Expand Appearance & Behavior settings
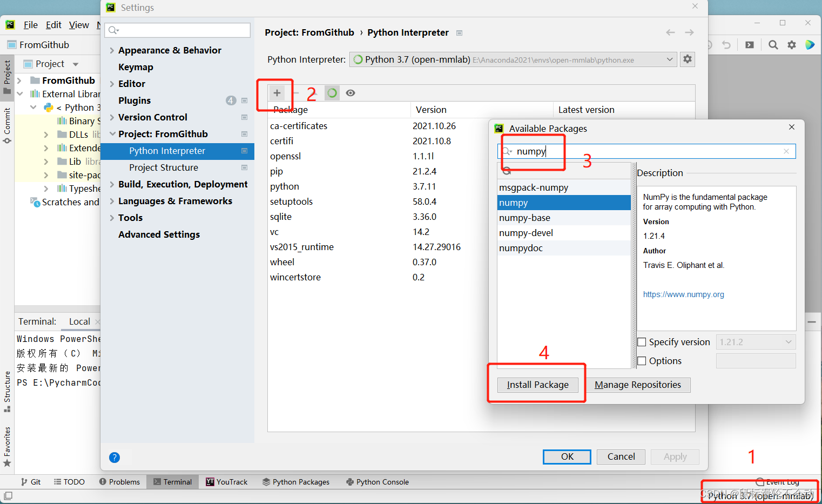 (x=112, y=50)
